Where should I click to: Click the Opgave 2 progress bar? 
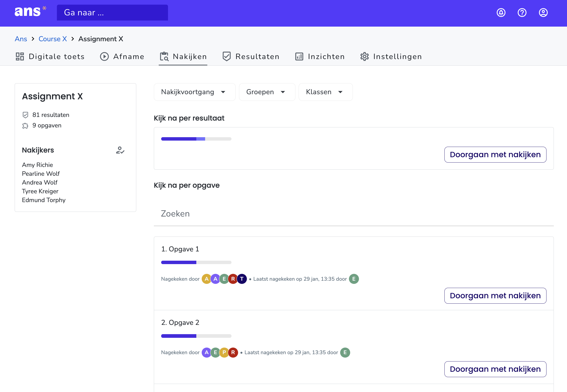(196, 336)
